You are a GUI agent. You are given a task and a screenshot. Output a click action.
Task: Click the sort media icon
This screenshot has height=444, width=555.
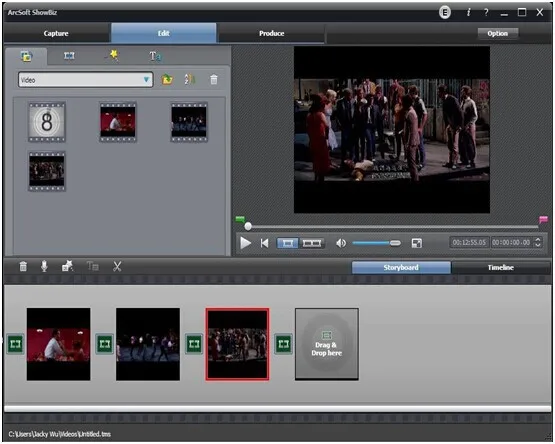click(189, 79)
